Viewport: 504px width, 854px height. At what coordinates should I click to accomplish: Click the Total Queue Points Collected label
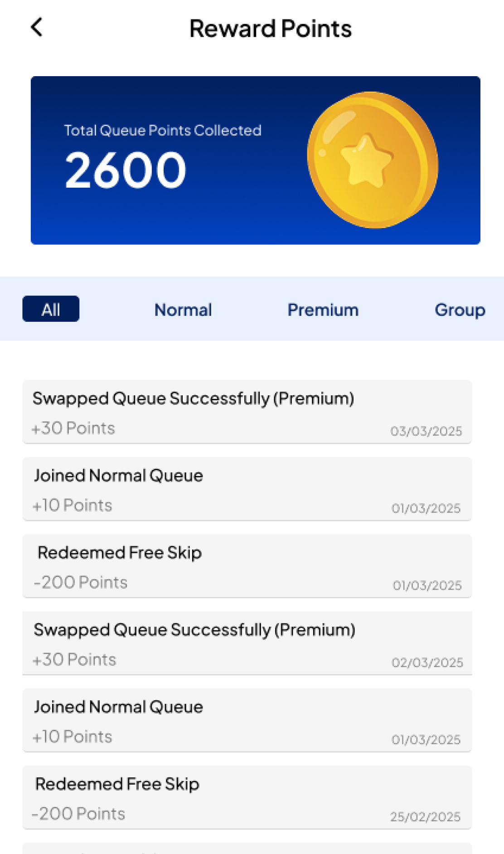point(162,131)
